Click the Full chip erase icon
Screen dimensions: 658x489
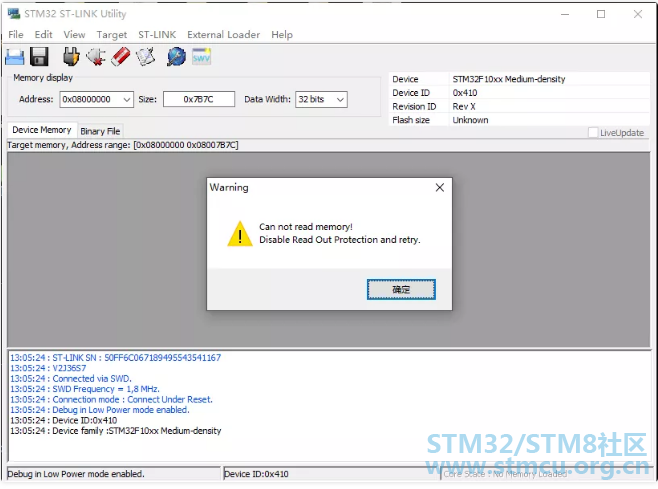coord(121,57)
